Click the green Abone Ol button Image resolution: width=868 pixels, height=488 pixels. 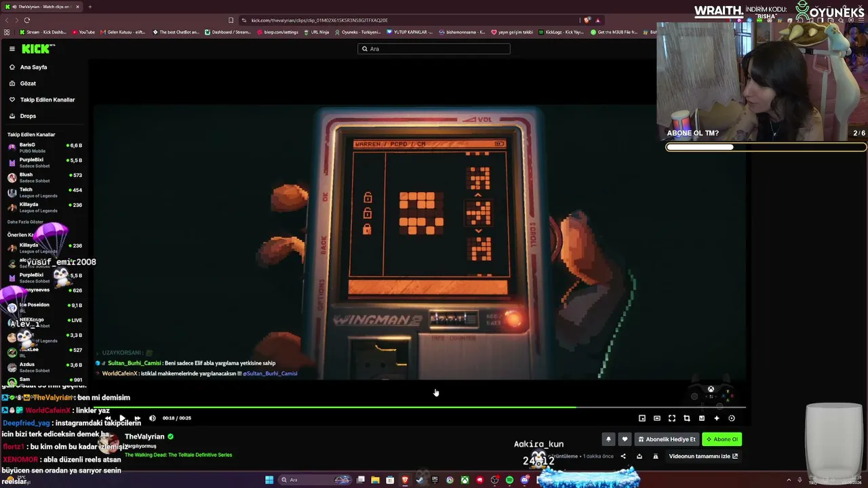(x=722, y=439)
